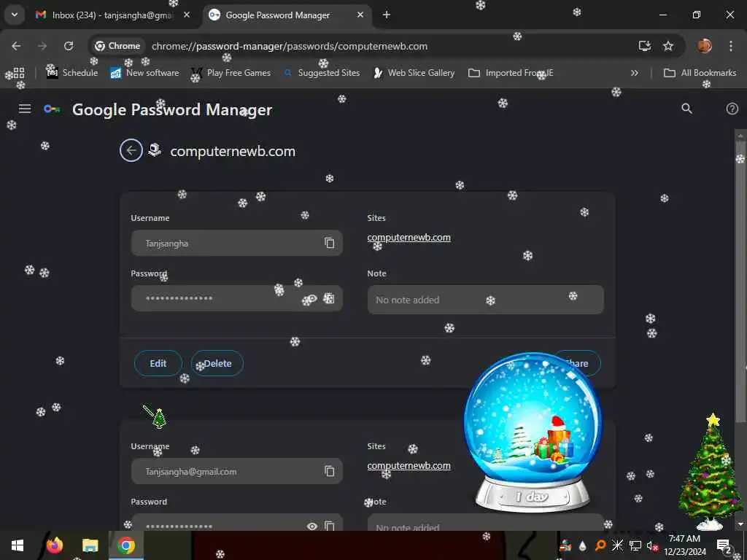Reload the current page
747x560 pixels.
(69, 46)
